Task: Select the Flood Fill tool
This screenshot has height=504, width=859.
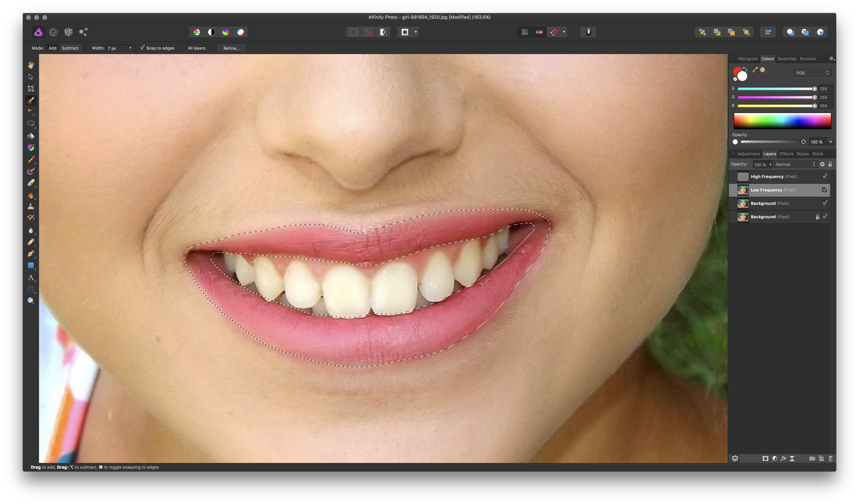Action: 31,136
